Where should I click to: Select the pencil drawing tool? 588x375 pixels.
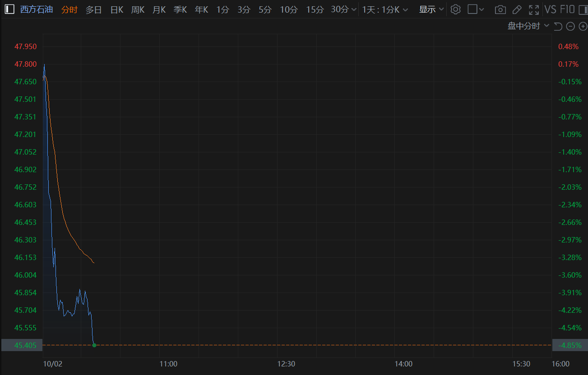point(517,9)
